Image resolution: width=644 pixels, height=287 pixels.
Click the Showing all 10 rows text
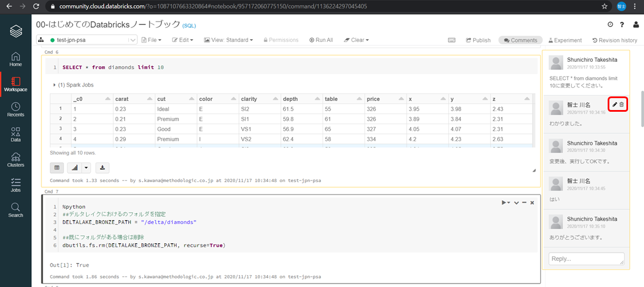[73, 153]
